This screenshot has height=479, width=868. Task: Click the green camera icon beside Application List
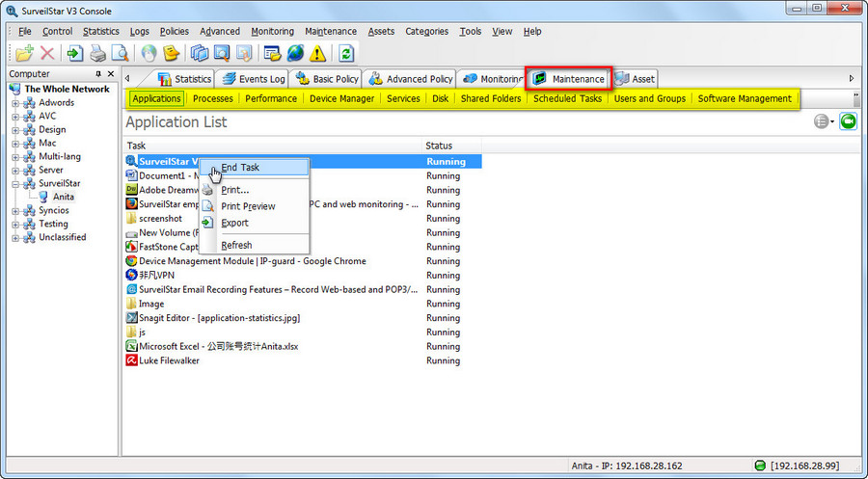pos(848,121)
